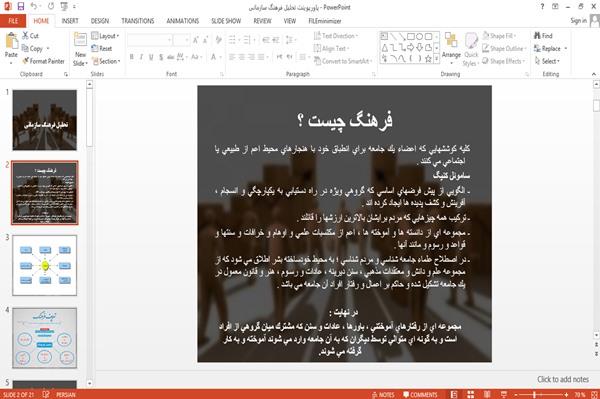Viewport: 600px width, 399px height.
Task: Switch to the ANIMATIONS tab
Action: tap(183, 21)
